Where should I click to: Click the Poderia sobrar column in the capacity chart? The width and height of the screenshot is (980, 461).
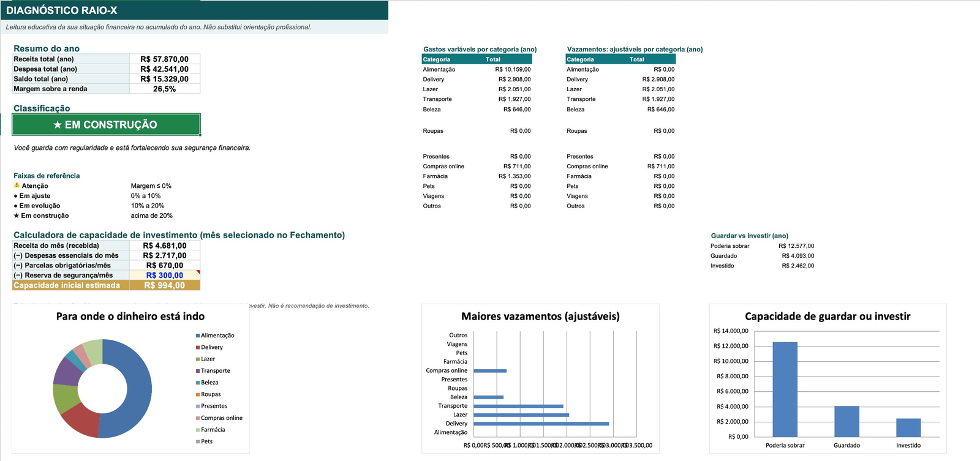tap(785, 389)
